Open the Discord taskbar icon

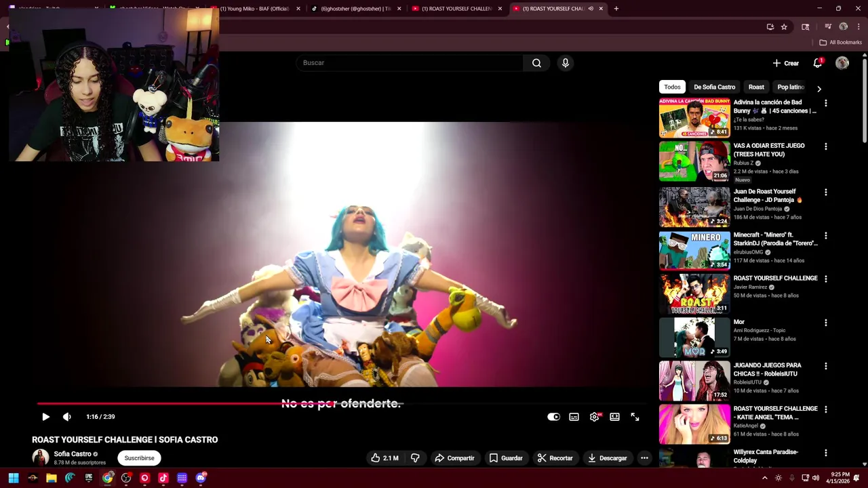[x=201, y=478]
